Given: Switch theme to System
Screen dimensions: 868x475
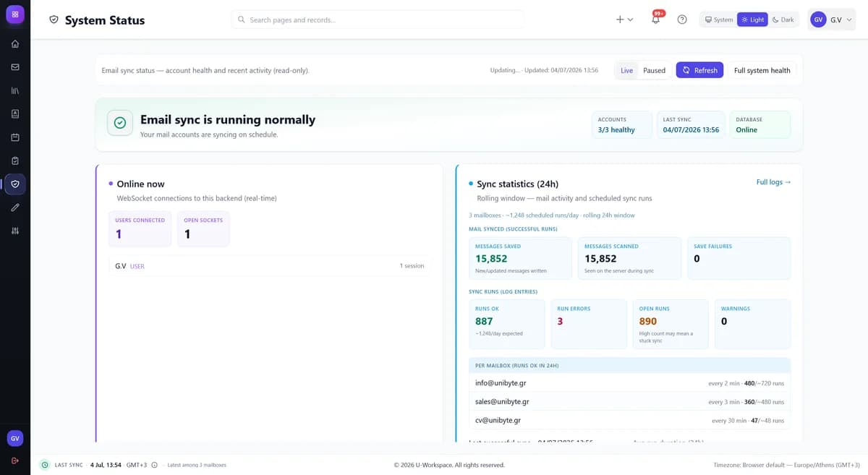Looking at the screenshot, I should [719, 20].
